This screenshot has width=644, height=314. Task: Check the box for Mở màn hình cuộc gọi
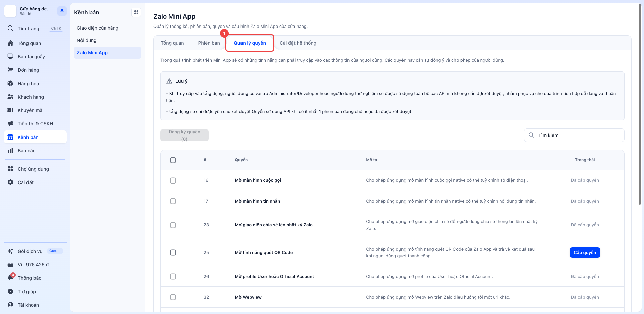(x=173, y=180)
